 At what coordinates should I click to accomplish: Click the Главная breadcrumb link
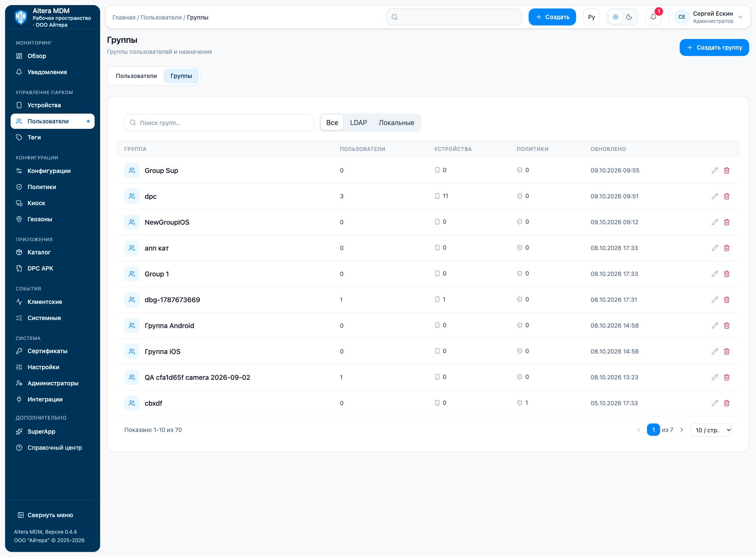(124, 17)
